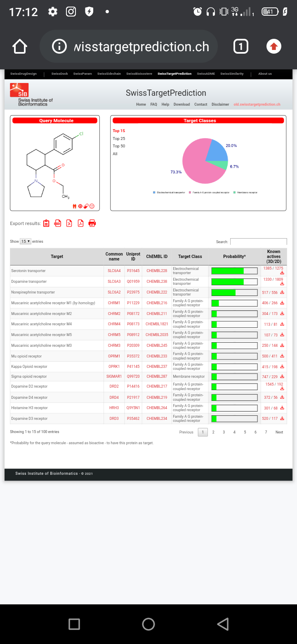This screenshot has height=644, width=297.
Task: Tap the red browser update arrow icon
Action: point(273,47)
